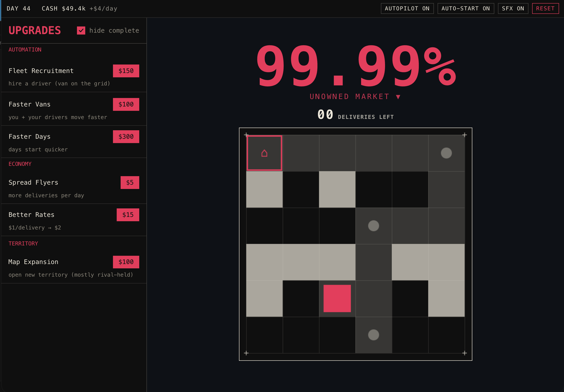Click the triangle arrow after Unowned Market
The width and height of the screenshot is (564, 392).
(398, 97)
